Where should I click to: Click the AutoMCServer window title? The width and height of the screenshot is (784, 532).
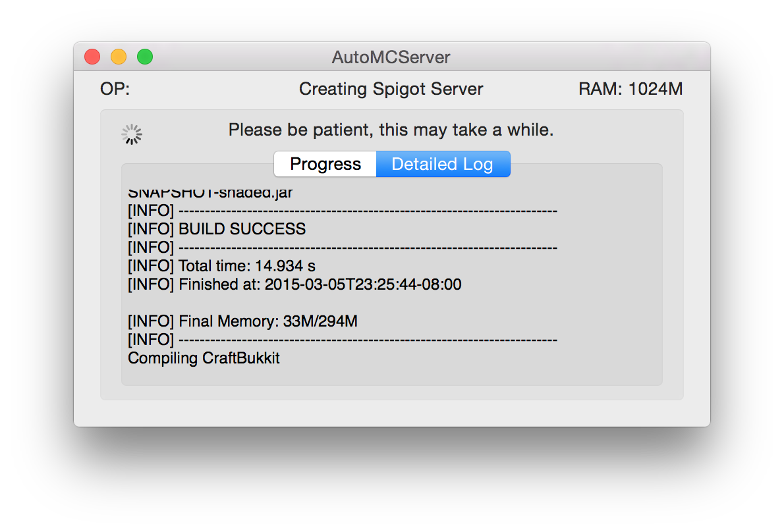click(391, 57)
